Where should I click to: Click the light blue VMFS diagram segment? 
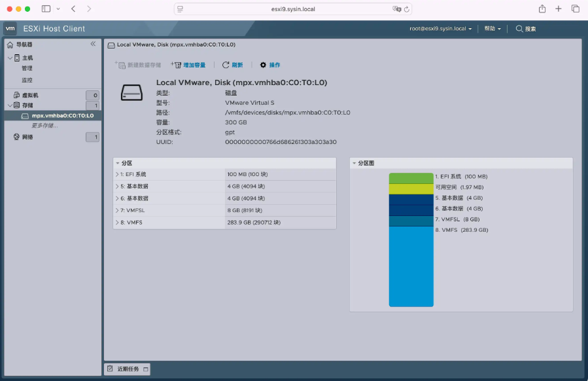pos(411,266)
